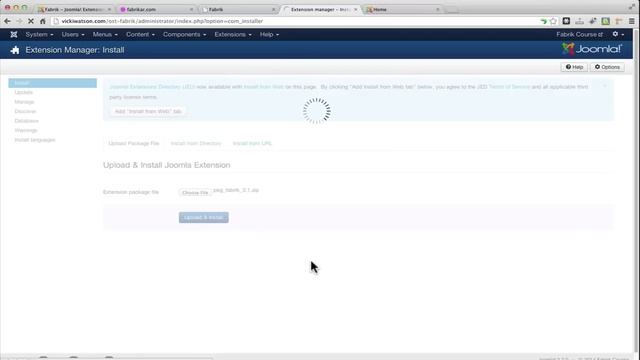Click the Joomla logo icon in admin menu
This screenshot has width=640, height=360.
point(14,35)
